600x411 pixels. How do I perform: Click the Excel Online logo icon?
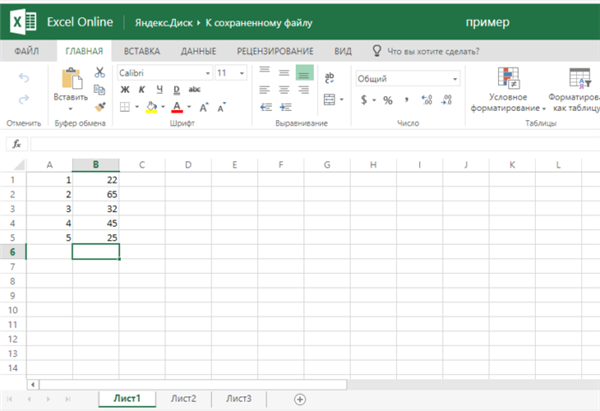pyautogui.click(x=23, y=22)
